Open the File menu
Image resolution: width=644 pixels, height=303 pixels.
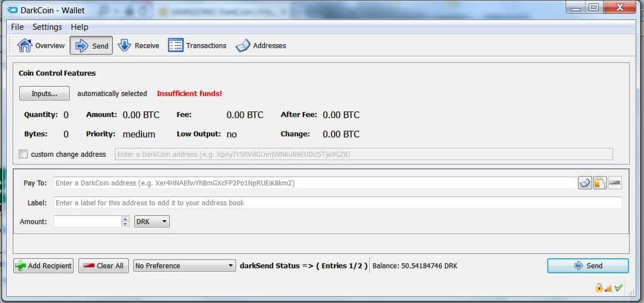click(x=17, y=27)
